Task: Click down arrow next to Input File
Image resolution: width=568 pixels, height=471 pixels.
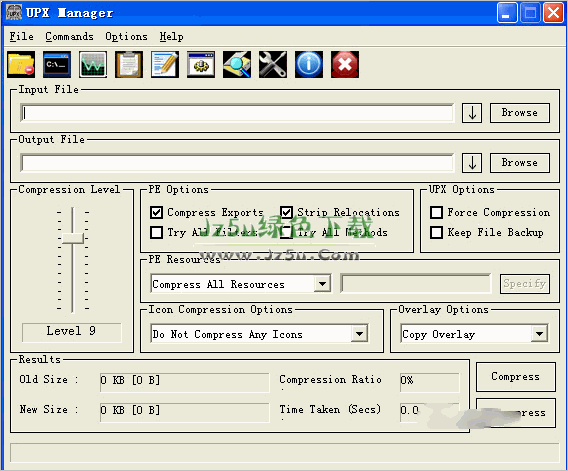Action: point(472,113)
